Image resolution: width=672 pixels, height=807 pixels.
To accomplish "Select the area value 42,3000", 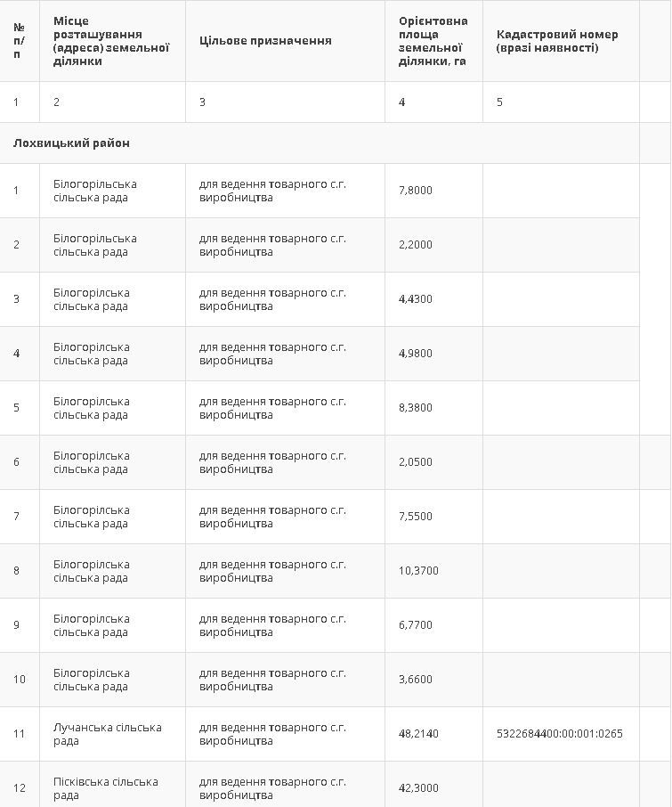I will [418, 788].
